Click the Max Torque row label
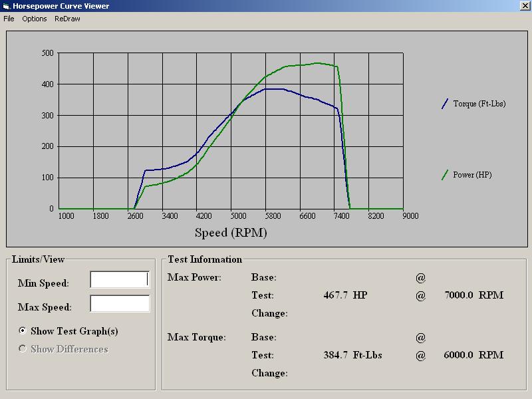532x399 pixels. [x=196, y=337]
